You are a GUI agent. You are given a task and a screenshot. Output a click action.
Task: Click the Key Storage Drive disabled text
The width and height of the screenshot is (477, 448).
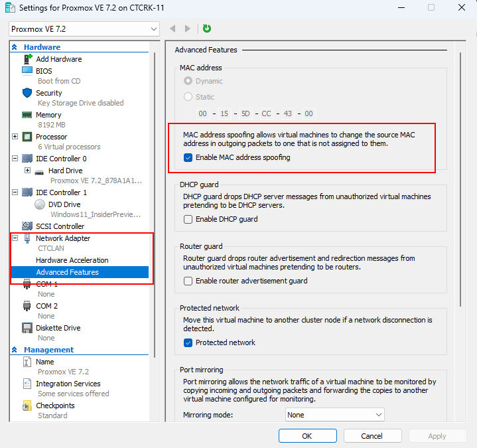tap(81, 103)
